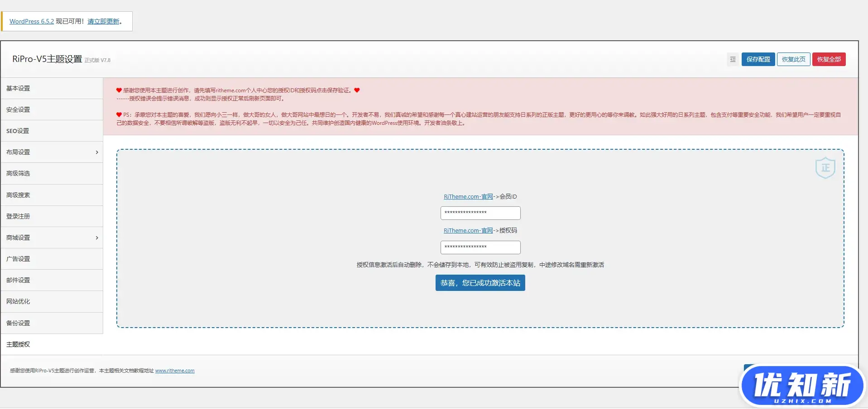Viewport: 868px width, 409px height.
Task: Open the 网站优化 tab
Action: click(52, 301)
